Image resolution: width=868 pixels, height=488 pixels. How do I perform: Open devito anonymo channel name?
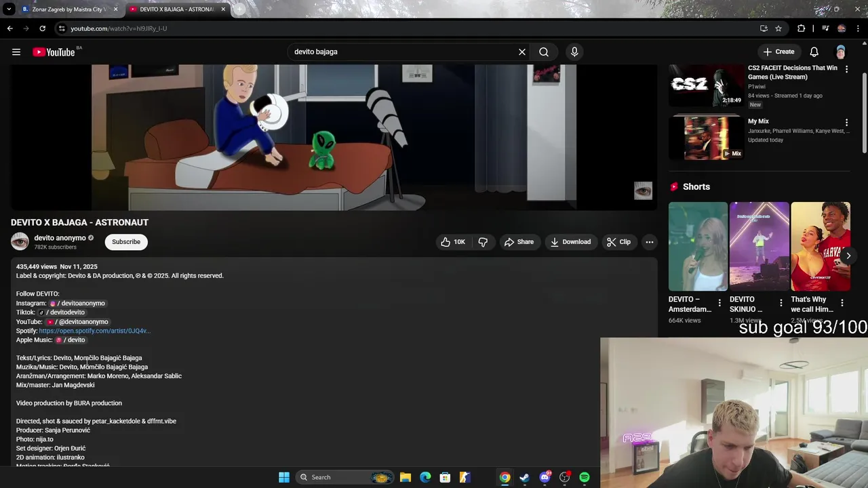(60, 238)
